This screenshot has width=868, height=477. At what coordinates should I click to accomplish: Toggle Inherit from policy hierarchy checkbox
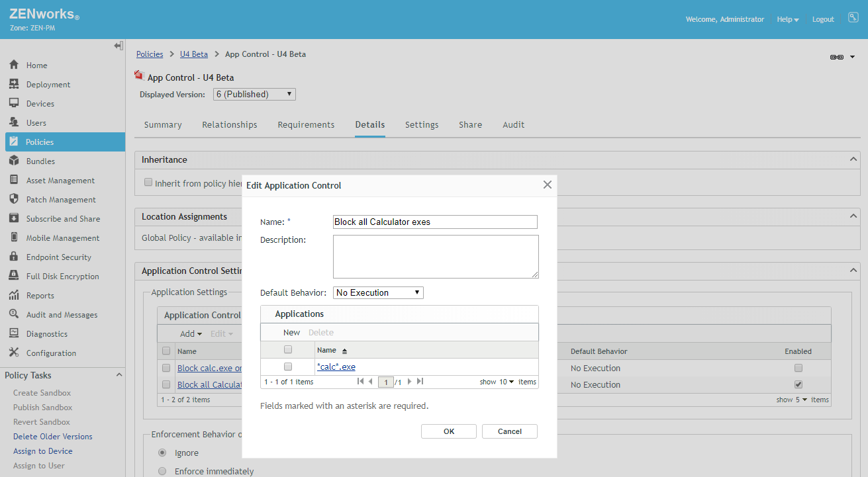(148, 183)
